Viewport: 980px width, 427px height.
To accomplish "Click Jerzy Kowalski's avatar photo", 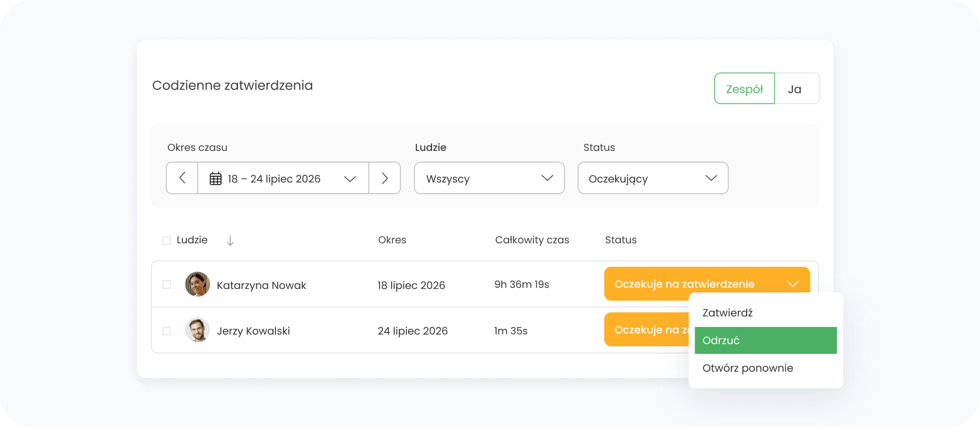I will (x=198, y=330).
